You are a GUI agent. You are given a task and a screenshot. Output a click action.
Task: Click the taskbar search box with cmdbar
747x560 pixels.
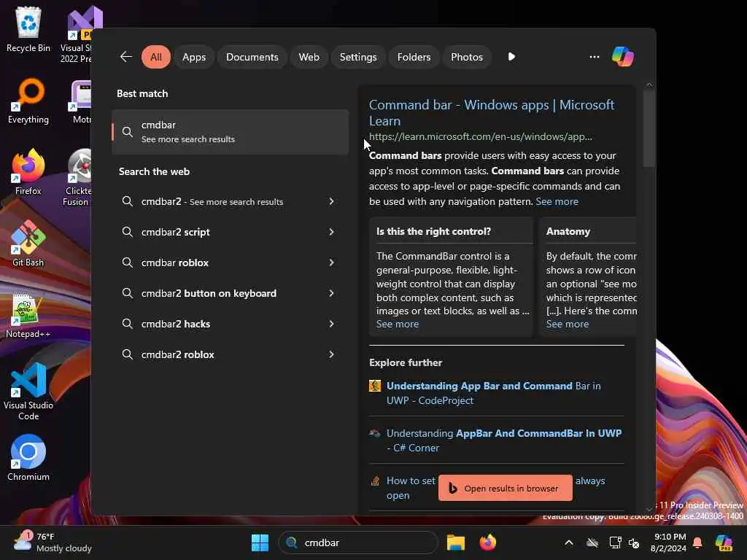point(358,542)
